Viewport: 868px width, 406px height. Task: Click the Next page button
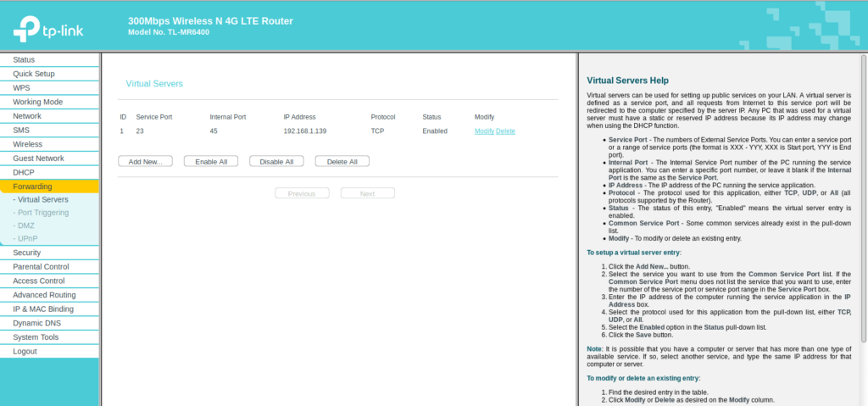367,193
